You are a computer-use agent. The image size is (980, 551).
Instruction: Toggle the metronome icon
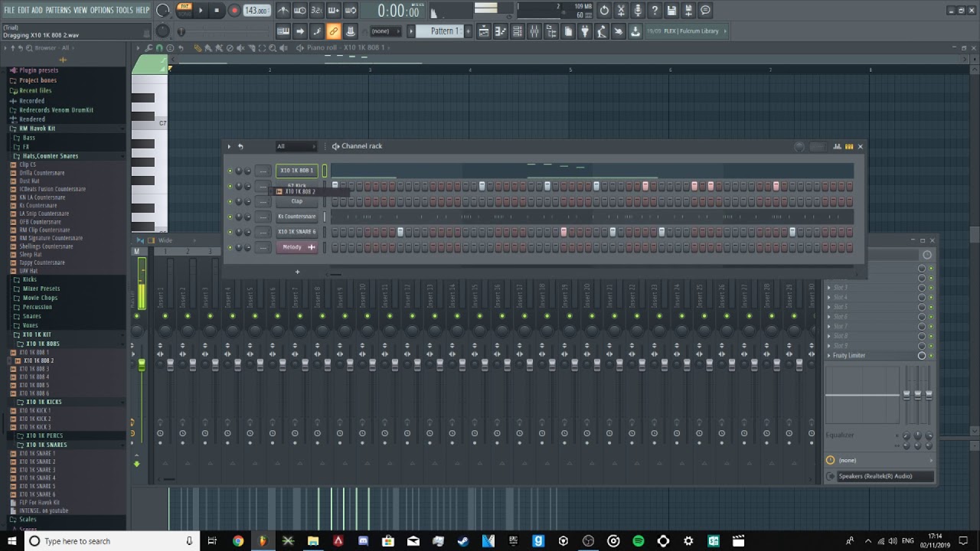pos(283,11)
